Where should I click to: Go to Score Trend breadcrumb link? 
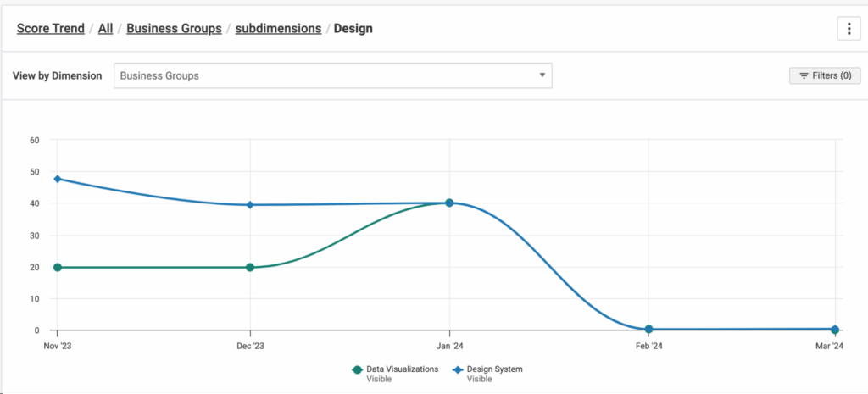[51, 28]
